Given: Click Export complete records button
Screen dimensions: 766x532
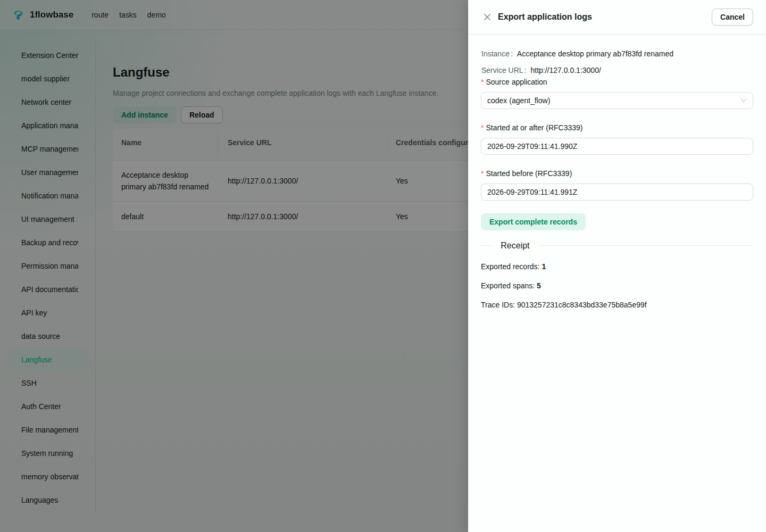Looking at the screenshot, I should [x=533, y=222].
